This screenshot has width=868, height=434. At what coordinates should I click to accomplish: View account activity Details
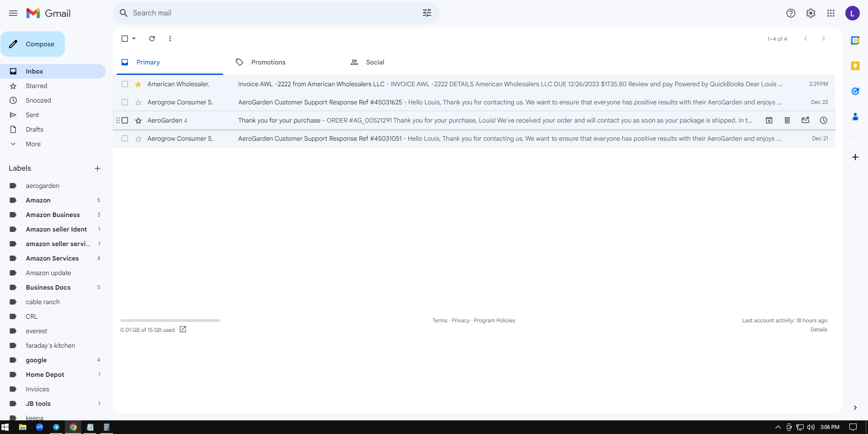pyautogui.click(x=819, y=330)
